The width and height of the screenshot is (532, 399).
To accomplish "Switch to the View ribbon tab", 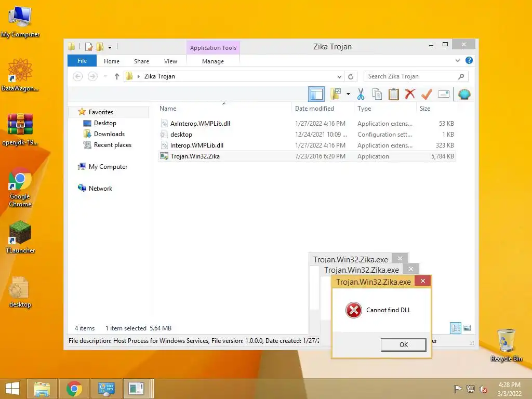I will click(x=170, y=61).
